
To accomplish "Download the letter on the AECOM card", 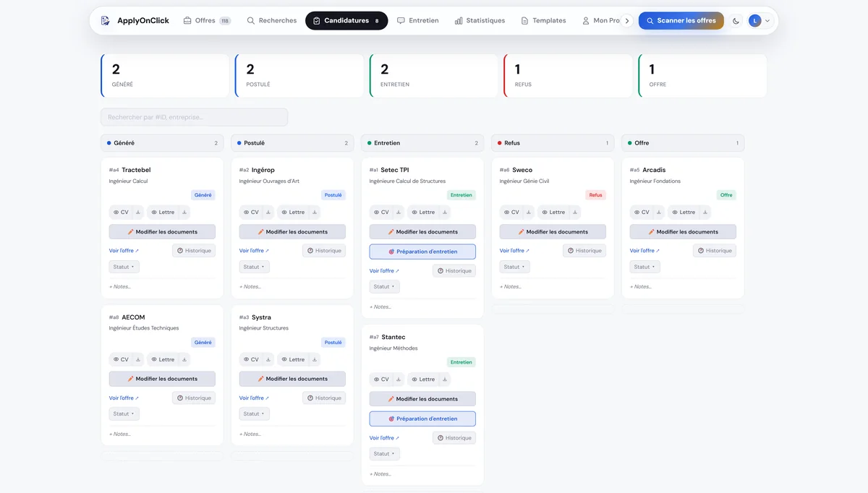I will pyautogui.click(x=184, y=359).
